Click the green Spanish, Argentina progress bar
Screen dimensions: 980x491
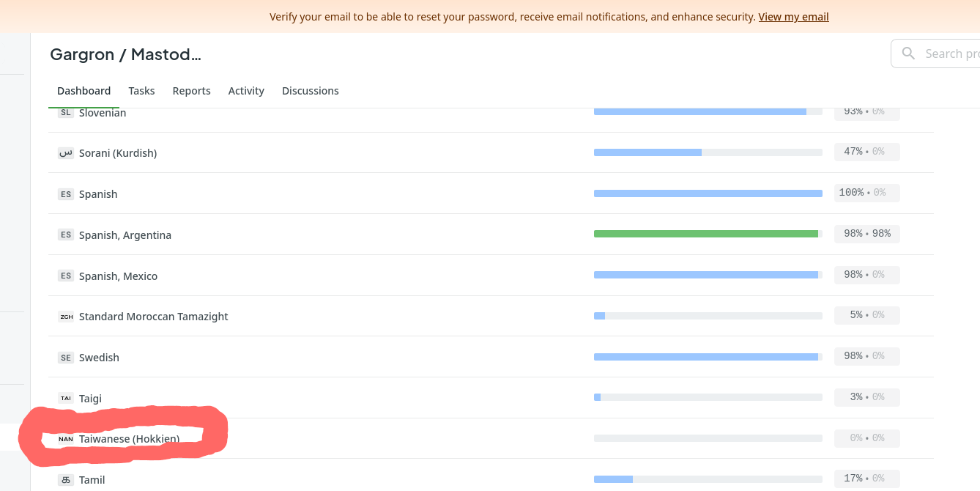(707, 234)
